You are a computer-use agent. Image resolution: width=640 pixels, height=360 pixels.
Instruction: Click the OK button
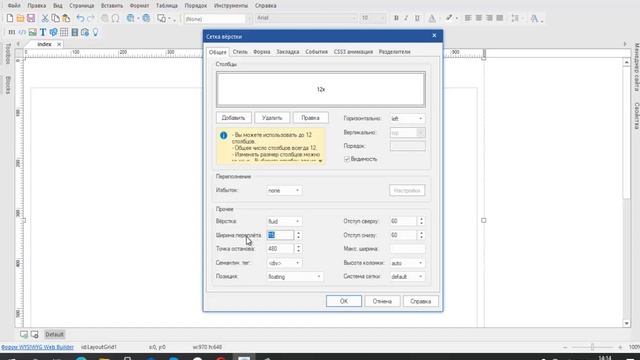pyautogui.click(x=344, y=301)
